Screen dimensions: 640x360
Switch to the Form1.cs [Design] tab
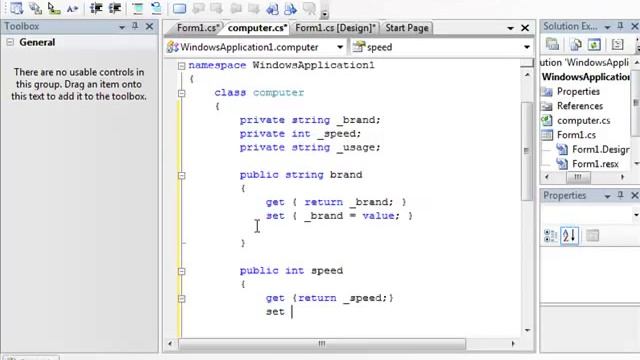tap(335, 28)
